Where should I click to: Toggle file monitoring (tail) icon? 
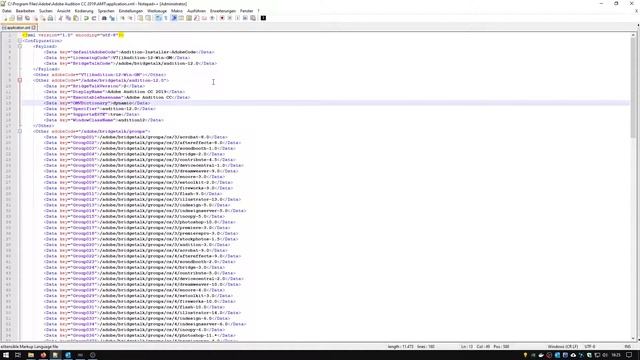pos(212,18)
